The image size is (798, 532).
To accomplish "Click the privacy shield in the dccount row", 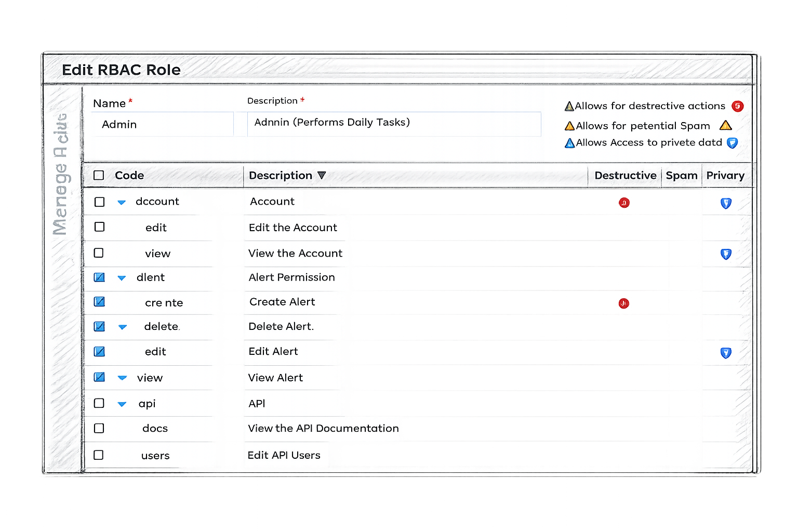I will point(726,203).
